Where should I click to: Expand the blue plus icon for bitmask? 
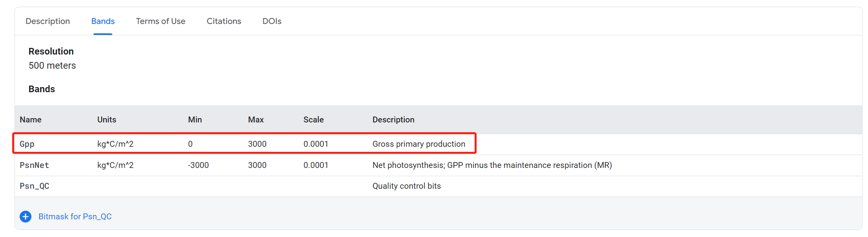tap(26, 217)
